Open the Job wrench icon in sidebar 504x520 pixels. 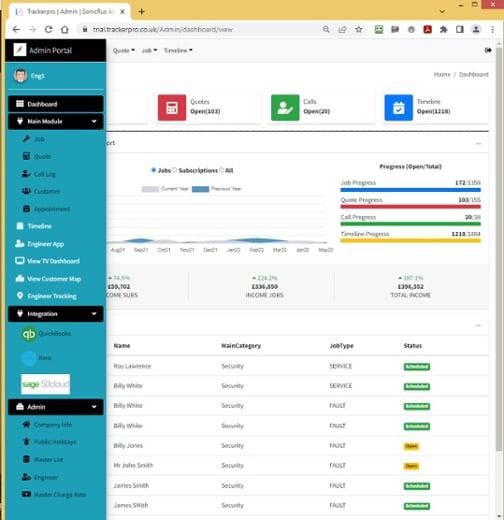[26, 139]
